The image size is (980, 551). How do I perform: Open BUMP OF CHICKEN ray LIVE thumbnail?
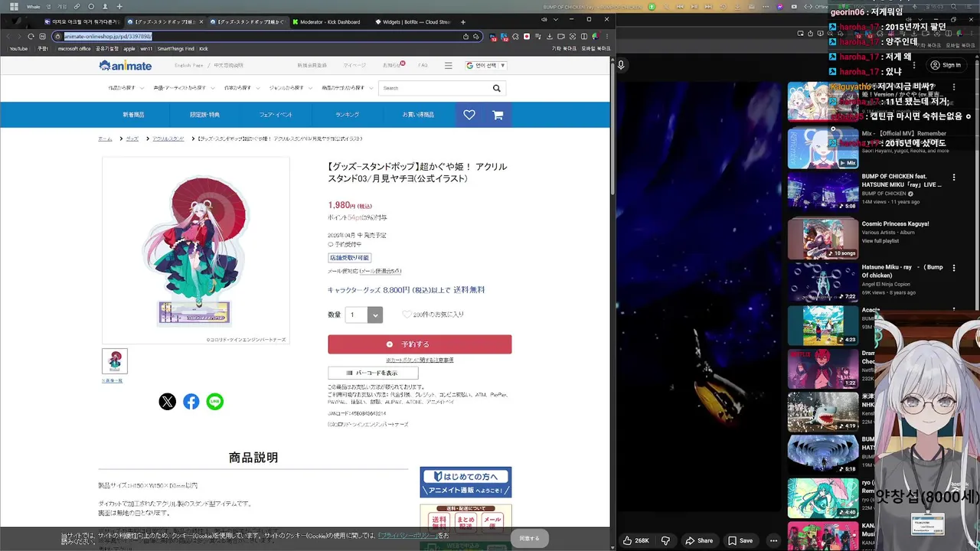(x=823, y=191)
